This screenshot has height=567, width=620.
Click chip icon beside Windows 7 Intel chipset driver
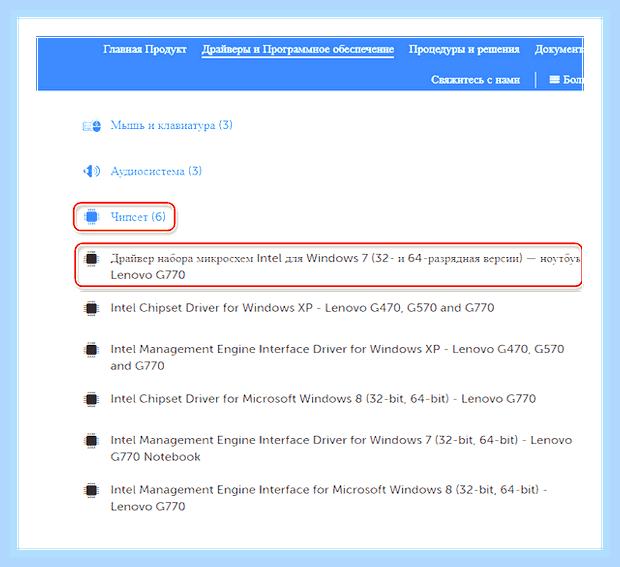91,259
